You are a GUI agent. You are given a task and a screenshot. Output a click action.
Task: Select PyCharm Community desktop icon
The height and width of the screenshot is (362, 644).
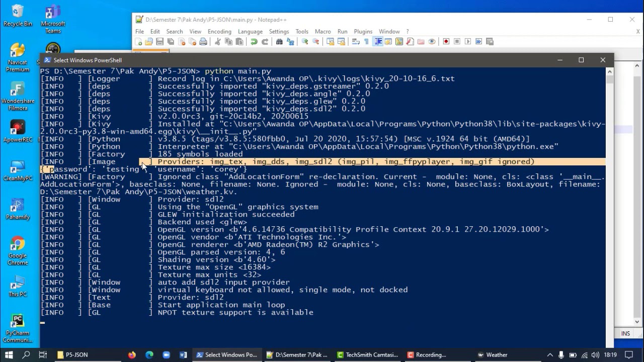tap(18, 329)
